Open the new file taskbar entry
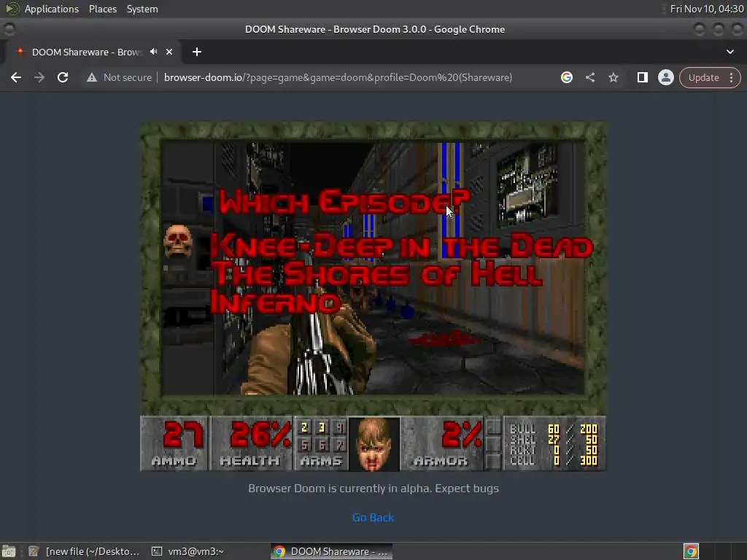The height and width of the screenshot is (560, 747). pos(84,551)
